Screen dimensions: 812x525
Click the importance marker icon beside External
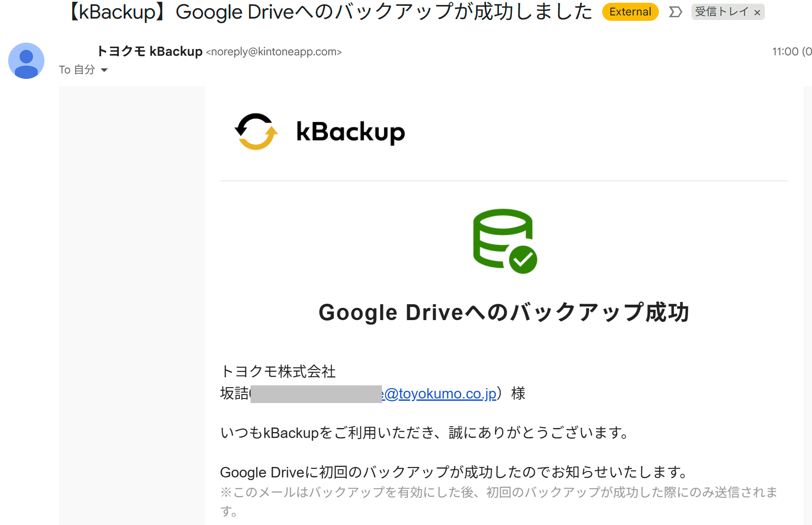point(675,12)
